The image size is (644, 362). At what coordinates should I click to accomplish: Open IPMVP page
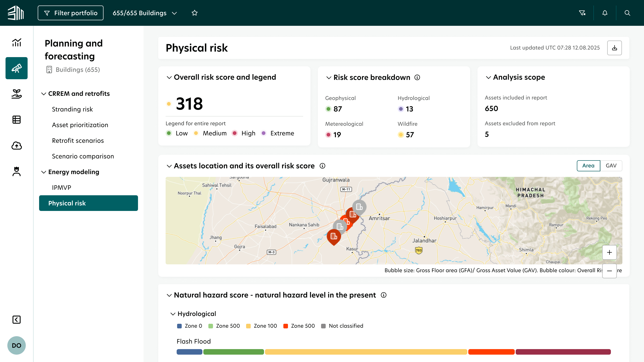61,187
